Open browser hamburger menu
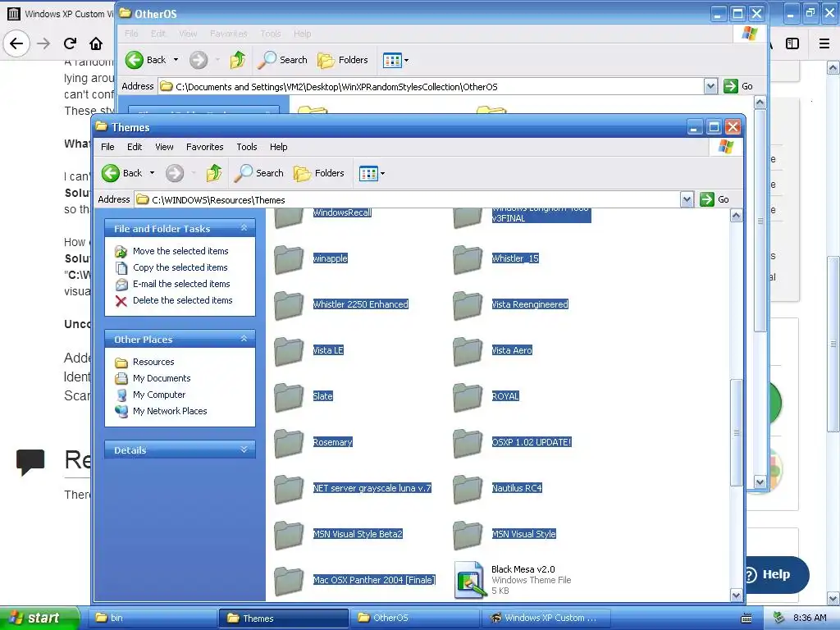Image resolution: width=840 pixels, height=630 pixels. (824, 43)
